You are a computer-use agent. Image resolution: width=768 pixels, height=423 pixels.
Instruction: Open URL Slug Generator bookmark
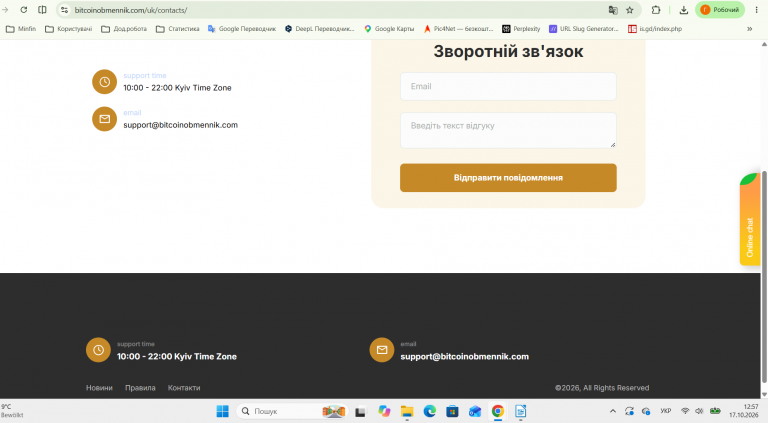click(584, 29)
